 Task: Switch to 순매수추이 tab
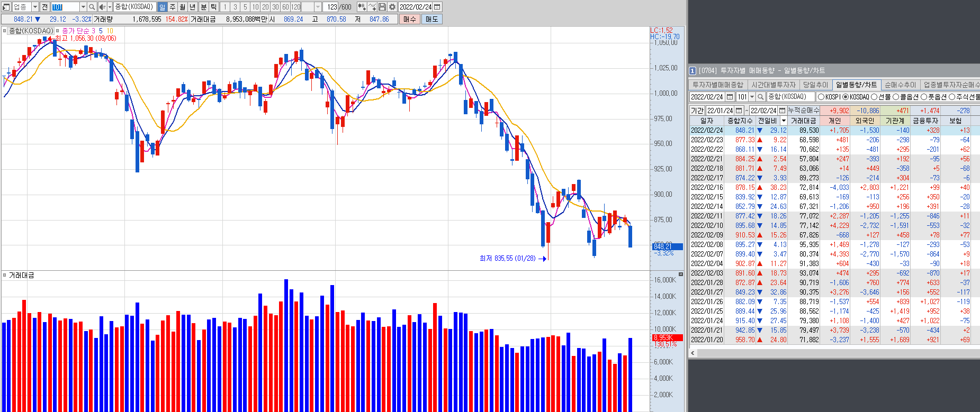tap(900, 85)
